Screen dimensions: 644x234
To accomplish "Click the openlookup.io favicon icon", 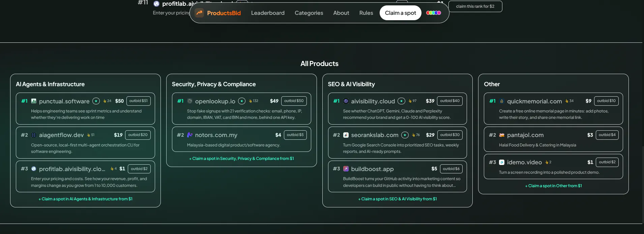I will click(190, 101).
